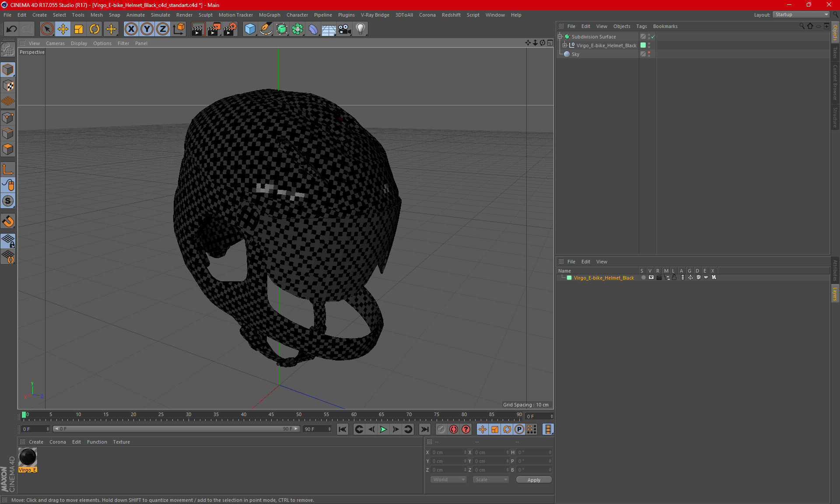Select the Virgo_E material thumbnail
840x504 pixels.
(28, 457)
